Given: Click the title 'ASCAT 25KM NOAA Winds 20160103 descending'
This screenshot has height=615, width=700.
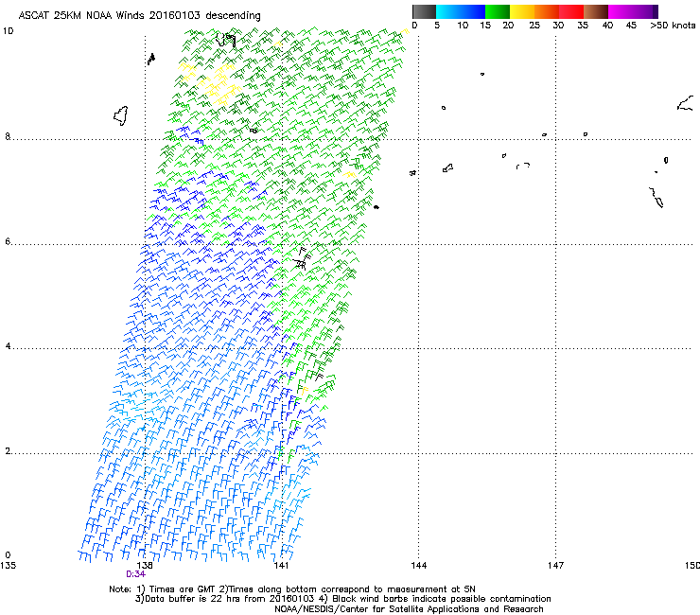Looking at the screenshot, I should click(x=139, y=16).
